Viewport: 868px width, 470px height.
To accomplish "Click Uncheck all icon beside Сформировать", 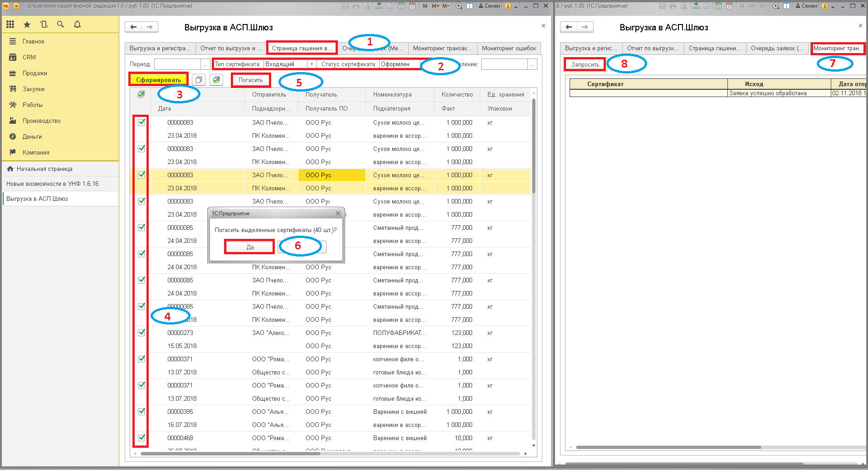I will click(199, 80).
